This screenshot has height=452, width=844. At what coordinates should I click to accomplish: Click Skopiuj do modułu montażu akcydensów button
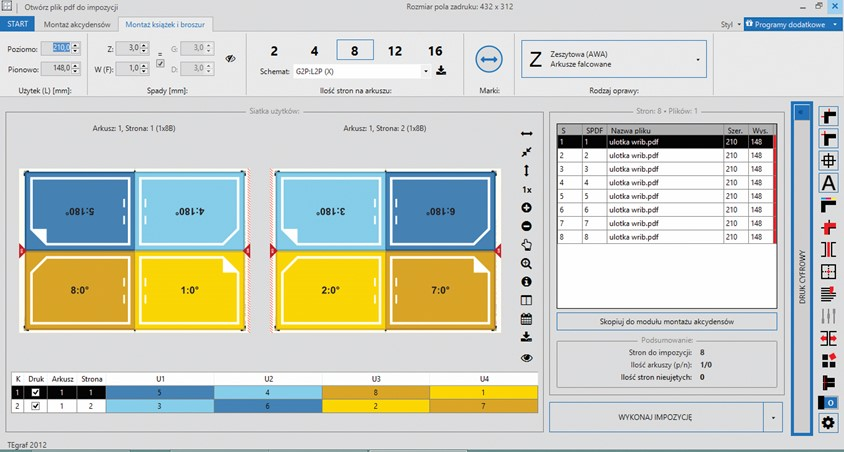666,321
